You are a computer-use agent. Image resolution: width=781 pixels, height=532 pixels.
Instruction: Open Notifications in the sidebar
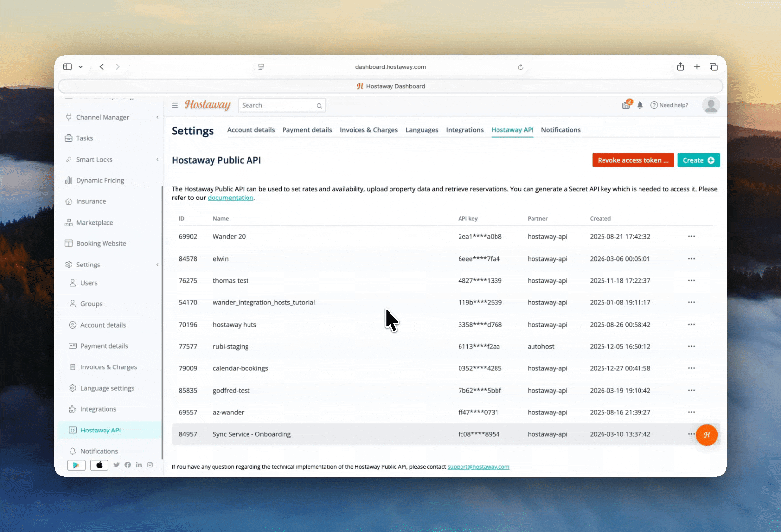(x=99, y=451)
